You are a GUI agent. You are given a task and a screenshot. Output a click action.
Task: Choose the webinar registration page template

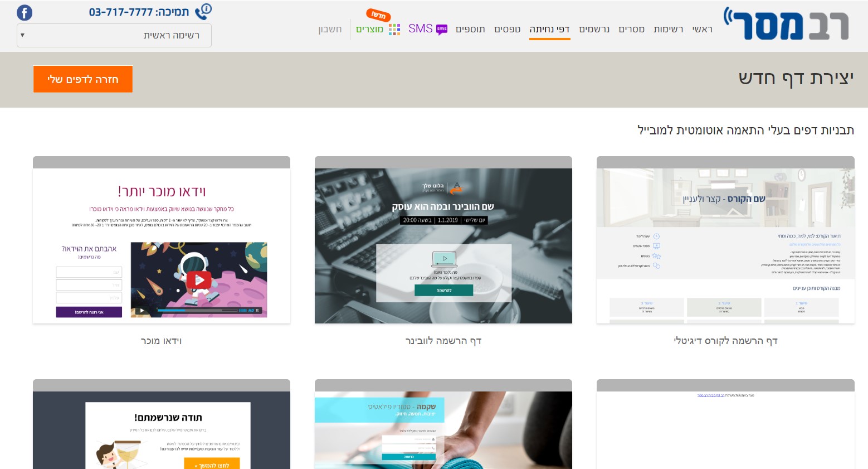click(443, 245)
